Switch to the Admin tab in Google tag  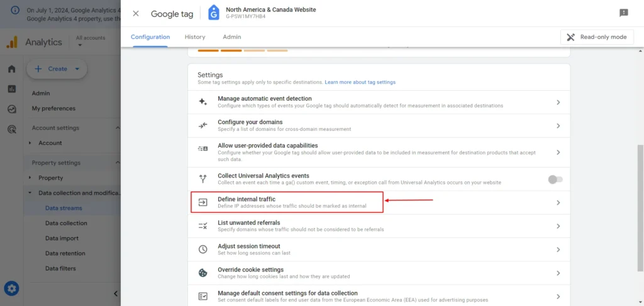pos(232,37)
